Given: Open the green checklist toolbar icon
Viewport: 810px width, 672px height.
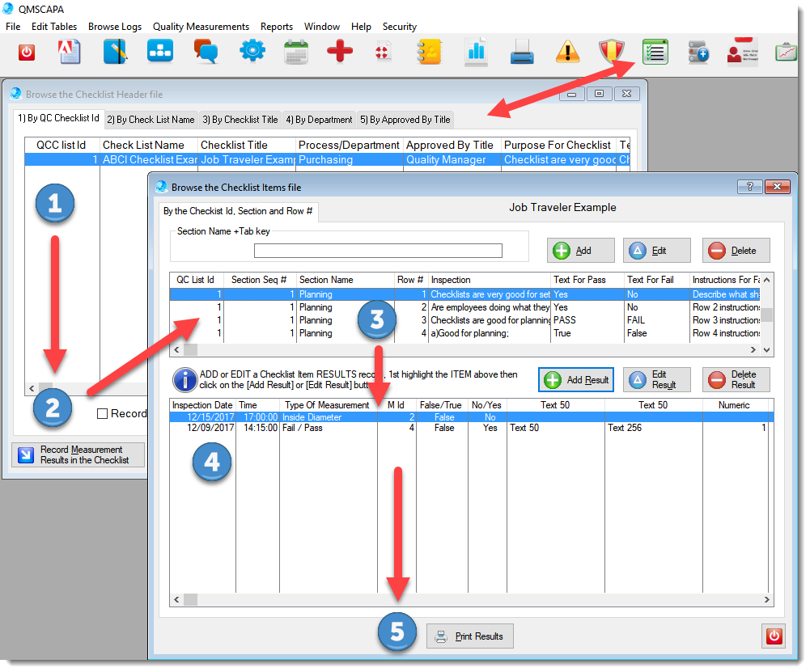Looking at the screenshot, I should [x=655, y=52].
